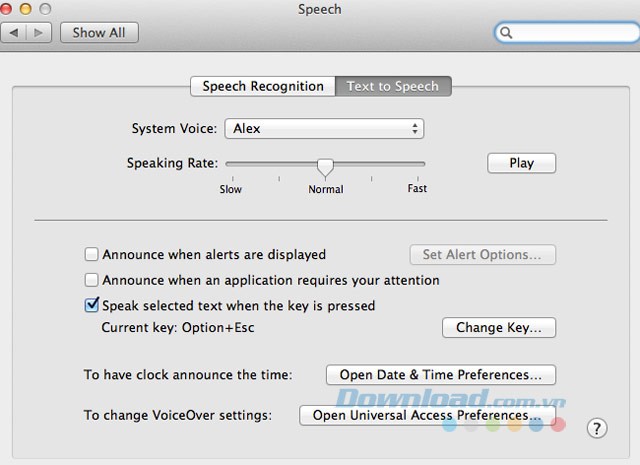This screenshot has height=465, width=640.
Task: Enable announce when alerts are displayed
Action: pos(92,255)
